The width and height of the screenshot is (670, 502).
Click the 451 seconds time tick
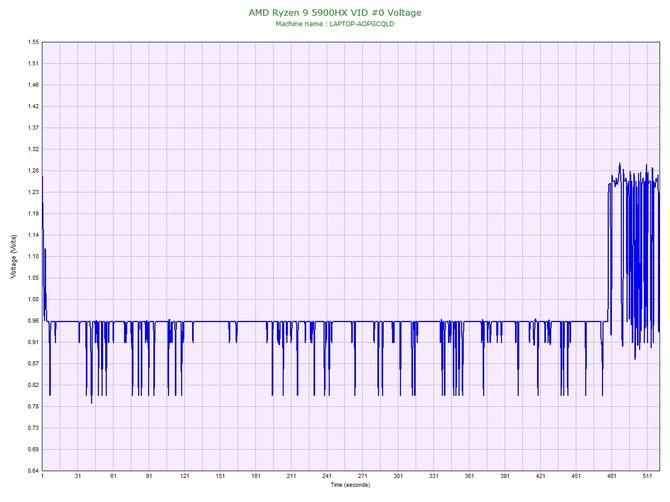(x=576, y=476)
